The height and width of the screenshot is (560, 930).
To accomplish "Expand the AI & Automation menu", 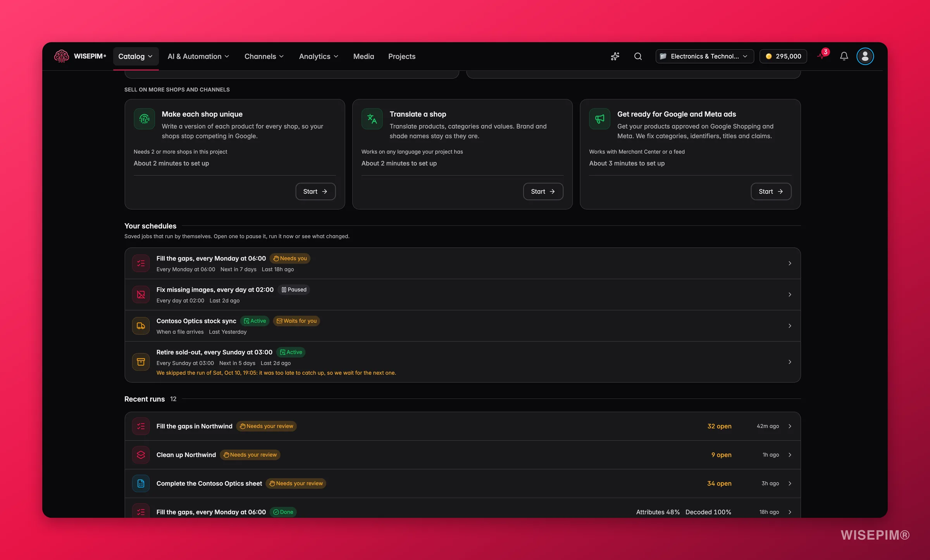I will [198, 56].
